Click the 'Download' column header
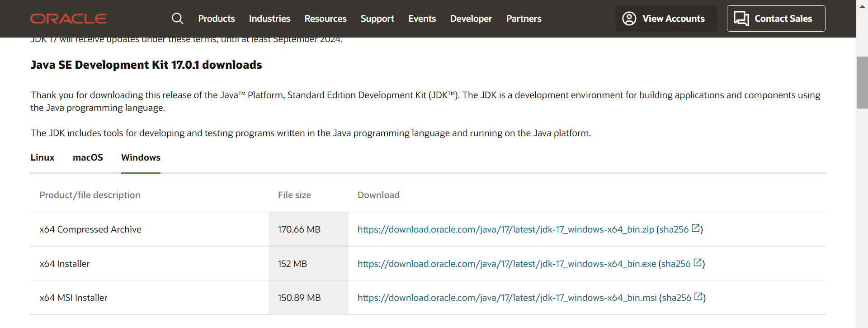Viewport: 868px width, 328px height. coord(378,195)
